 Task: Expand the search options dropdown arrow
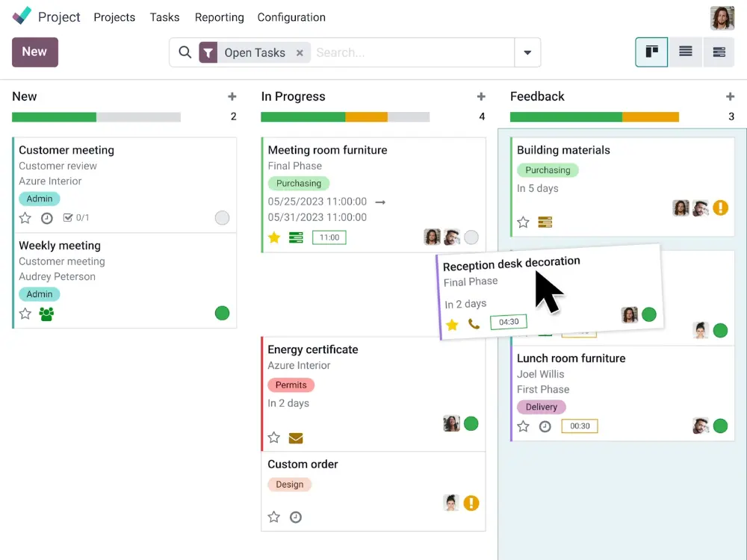click(x=527, y=53)
